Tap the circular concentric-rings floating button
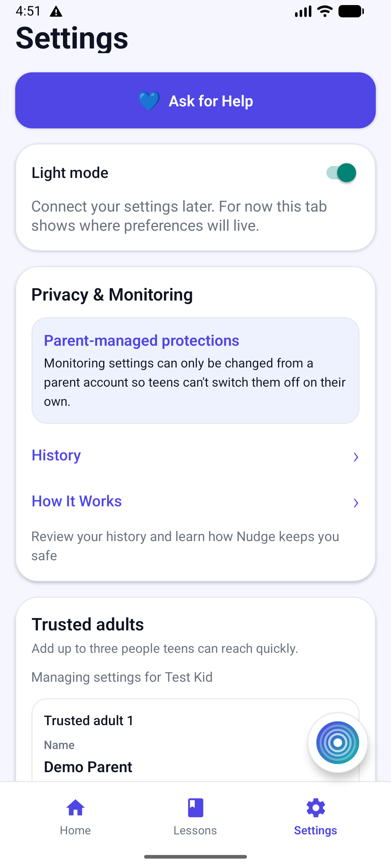Screen dimensions: 391x868 (x=337, y=743)
